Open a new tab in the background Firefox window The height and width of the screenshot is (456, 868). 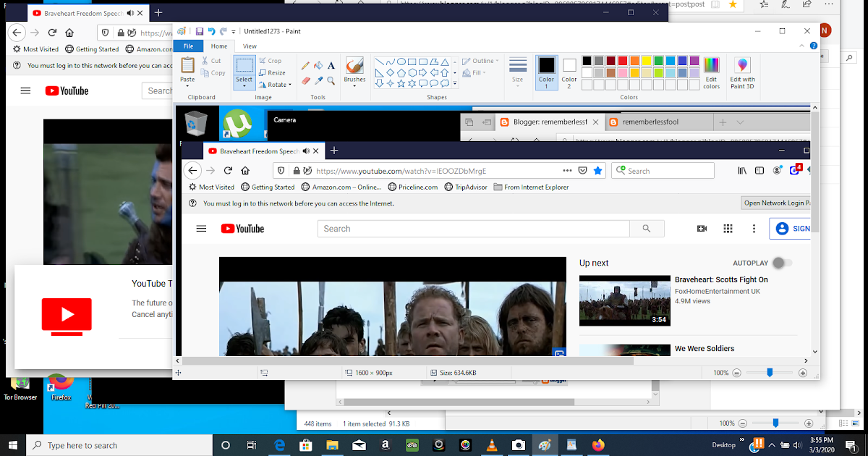(x=158, y=12)
